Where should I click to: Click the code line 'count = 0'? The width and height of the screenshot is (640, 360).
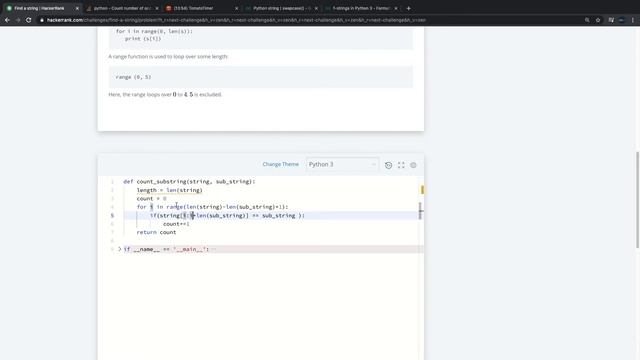(x=151, y=199)
